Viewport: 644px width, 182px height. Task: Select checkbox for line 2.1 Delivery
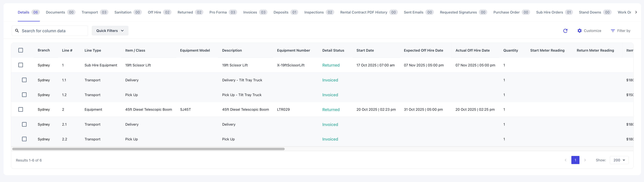pos(24,124)
